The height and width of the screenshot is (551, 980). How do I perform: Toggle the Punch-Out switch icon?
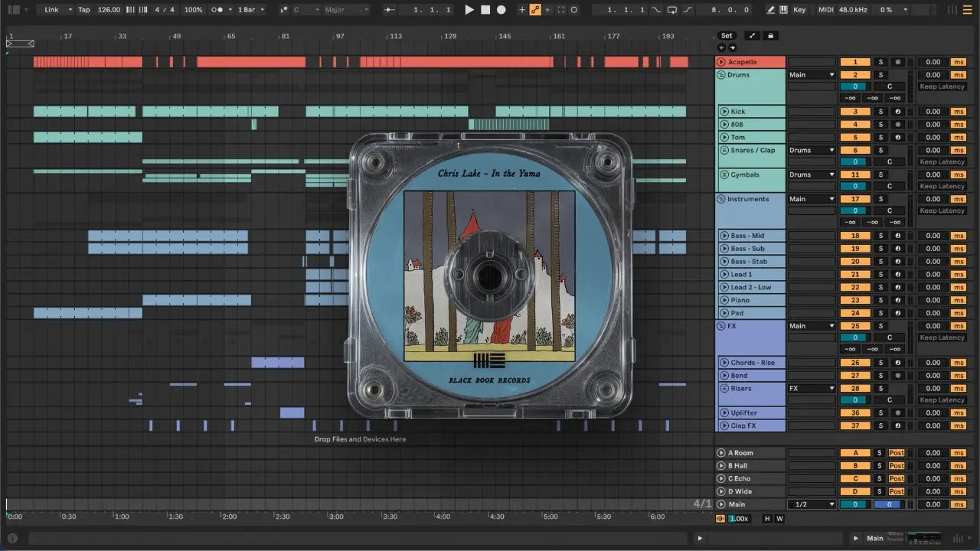[x=688, y=10]
